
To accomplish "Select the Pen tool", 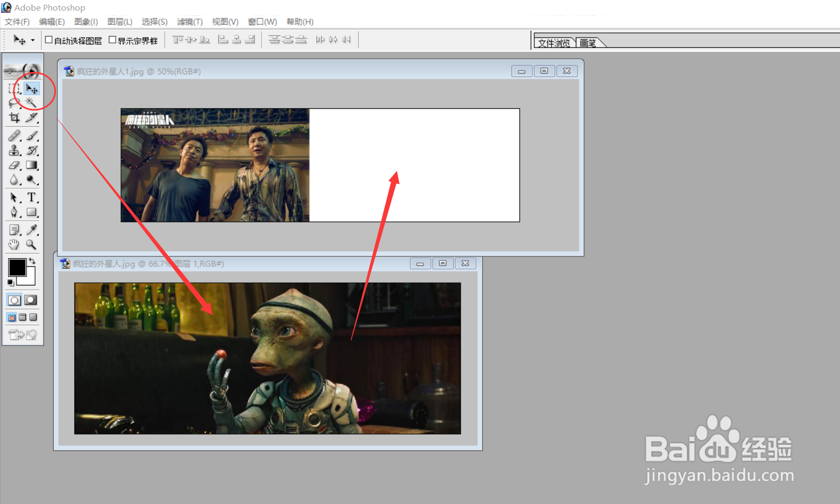I will 14,212.
